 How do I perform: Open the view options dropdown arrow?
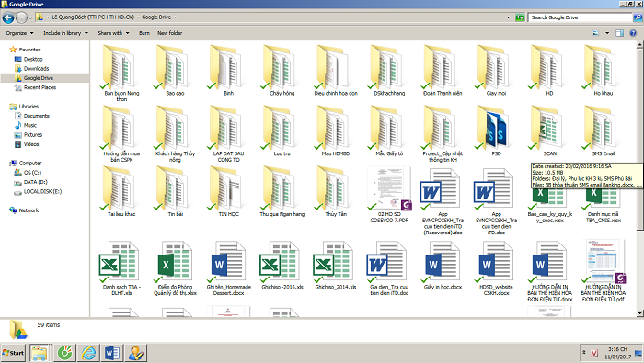[607, 33]
